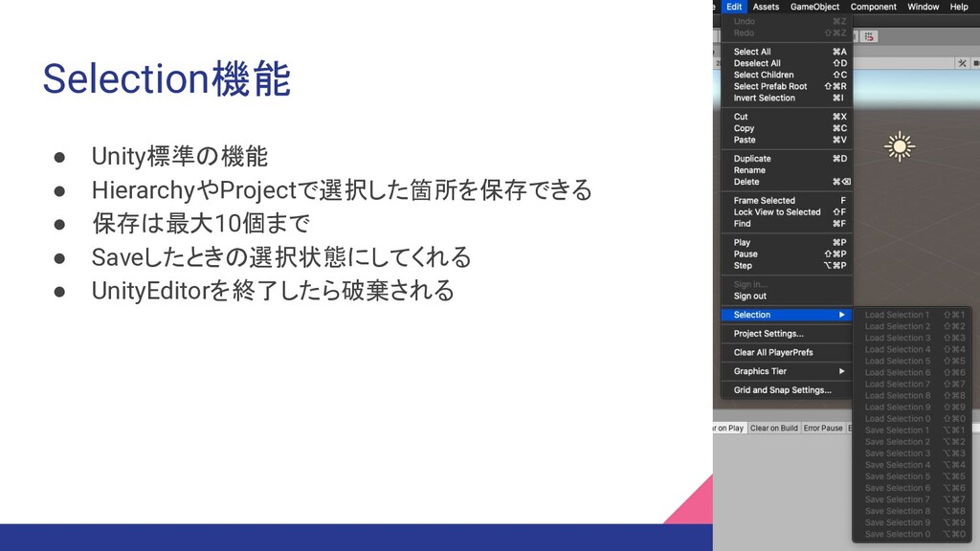
Task: Choose Select Prefab Root entry
Action: (788, 86)
